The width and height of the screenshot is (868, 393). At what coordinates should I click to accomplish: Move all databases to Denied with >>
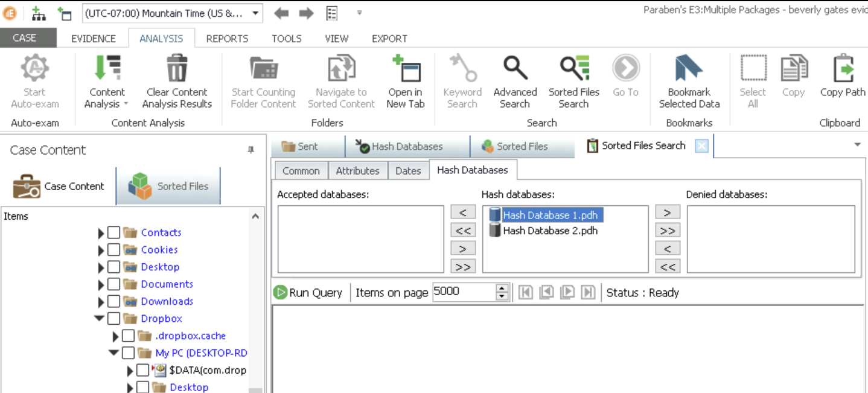coord(668,230)
